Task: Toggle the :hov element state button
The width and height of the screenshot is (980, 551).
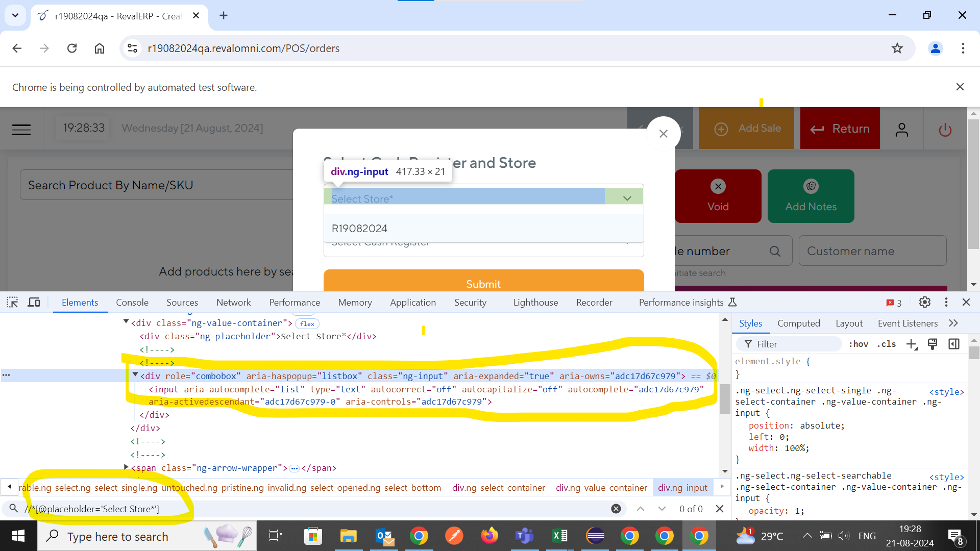Action: [x=859, y=344]
